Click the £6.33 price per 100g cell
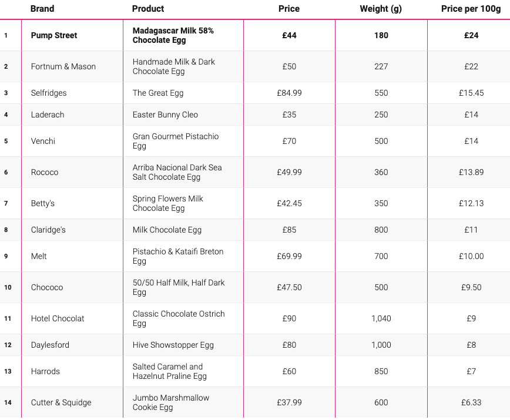Screen dimensions: 510x420 [471, 402]
